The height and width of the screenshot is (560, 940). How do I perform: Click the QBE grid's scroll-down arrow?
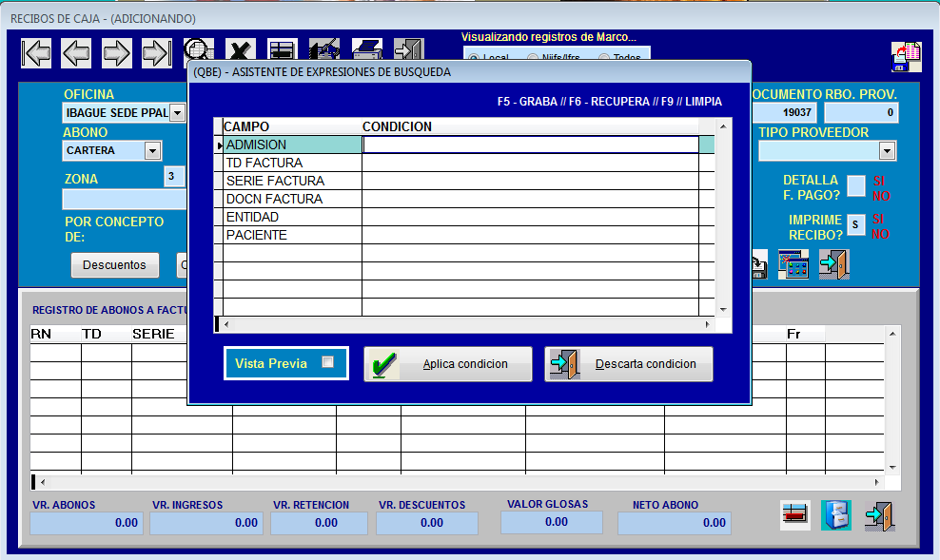point(723,310)
